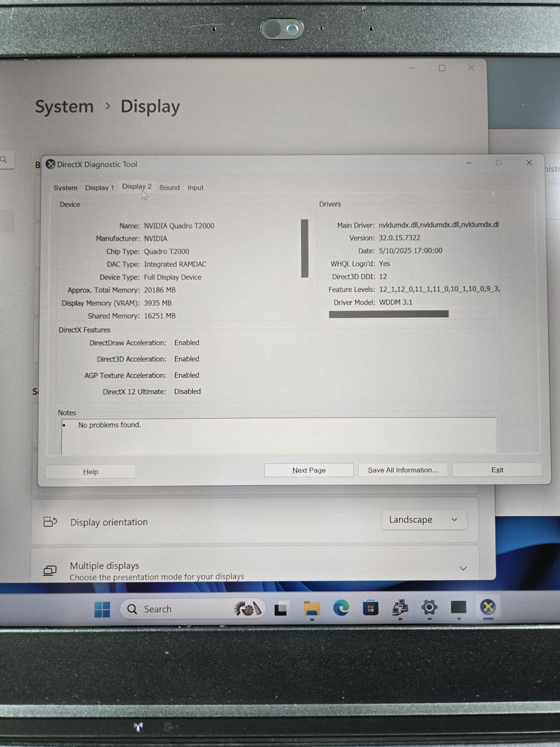Switch to the Input tab

click(x=196, y=188)
